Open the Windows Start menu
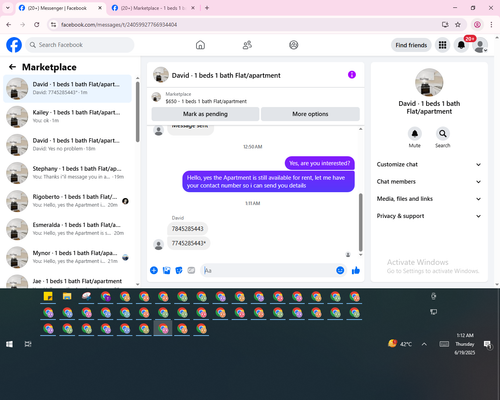500x400 pixels. [9, 344]
